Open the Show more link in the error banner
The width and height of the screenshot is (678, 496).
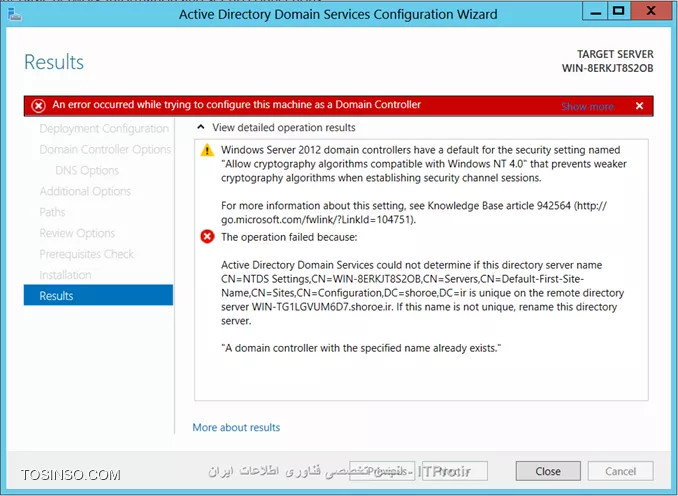pos(587,106)
